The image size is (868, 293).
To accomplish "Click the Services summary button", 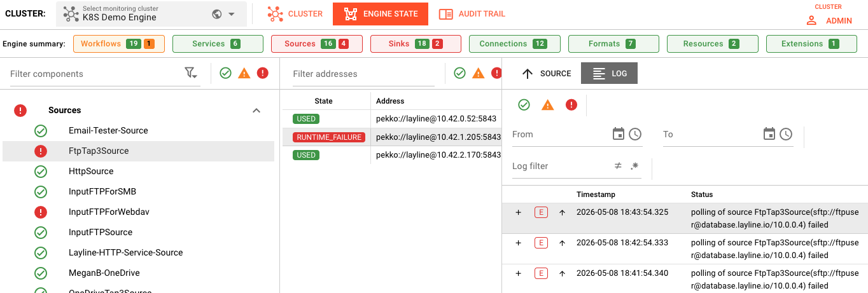I will pyautogui.click(x=218, y=44).
